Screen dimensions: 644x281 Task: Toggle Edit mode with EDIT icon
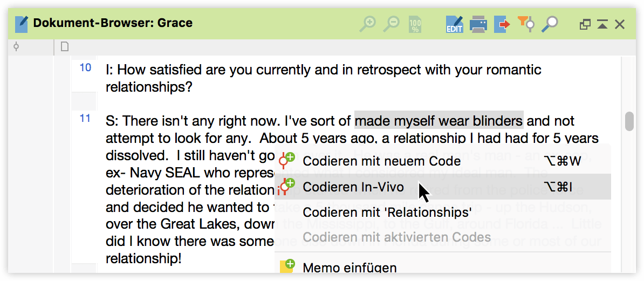[454, 24]
